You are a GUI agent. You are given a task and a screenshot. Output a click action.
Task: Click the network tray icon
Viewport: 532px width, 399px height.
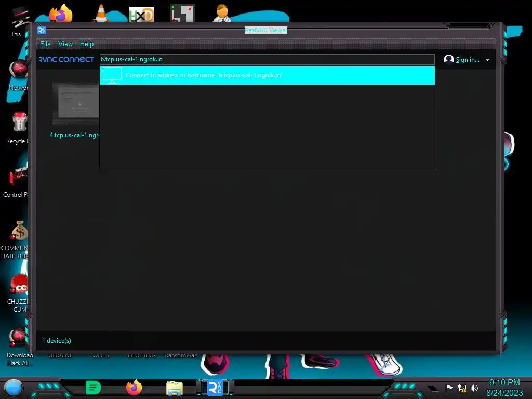tap(462, 388)
